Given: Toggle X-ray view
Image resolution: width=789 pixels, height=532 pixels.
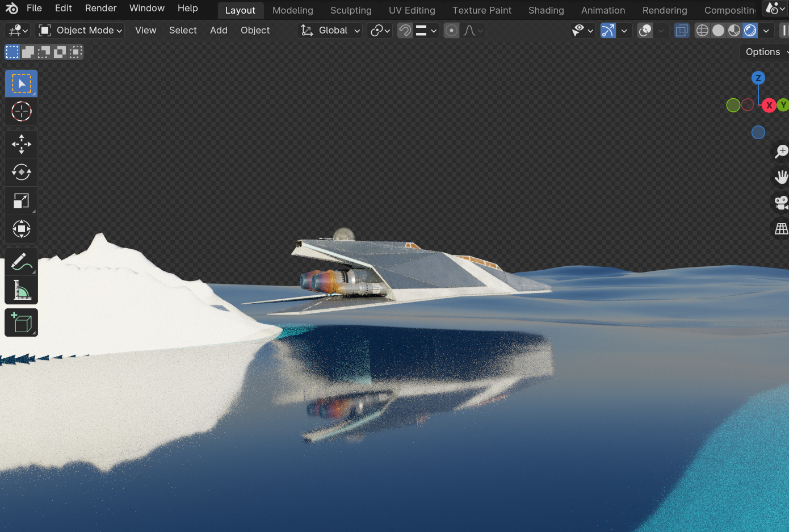Looking at the screenshot, I should [x=682, y=31].
